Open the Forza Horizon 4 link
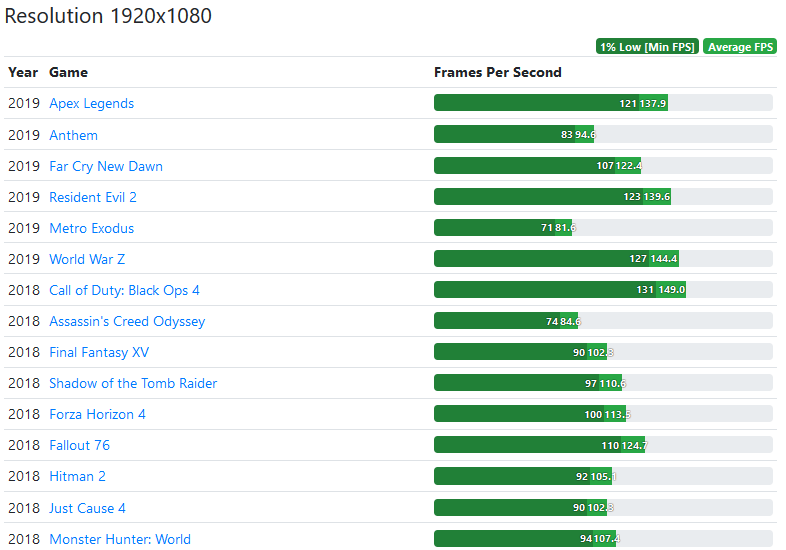 (x=97, y=414)
